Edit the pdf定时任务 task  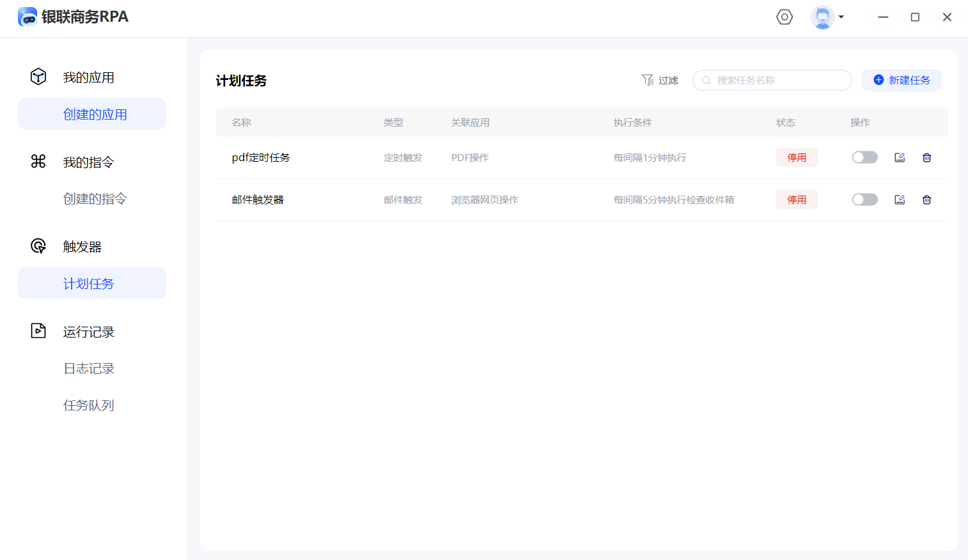click(900, 158)
